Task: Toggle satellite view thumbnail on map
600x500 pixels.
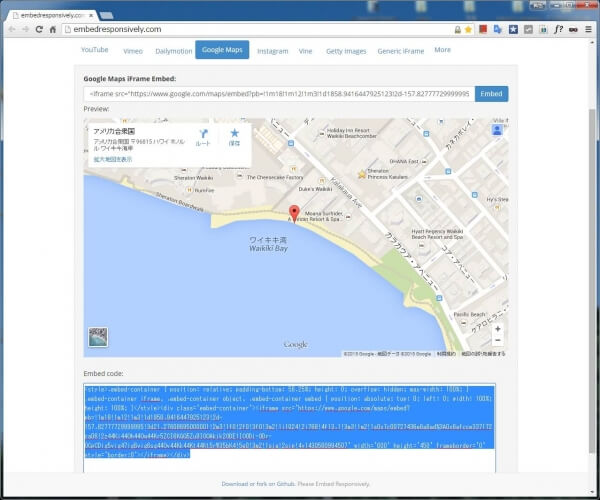Action: 98,338
